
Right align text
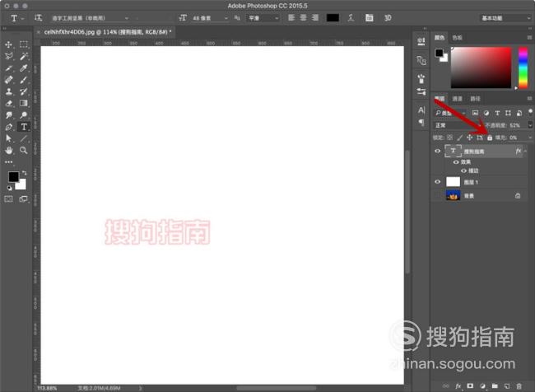click(x=315, y=18)
